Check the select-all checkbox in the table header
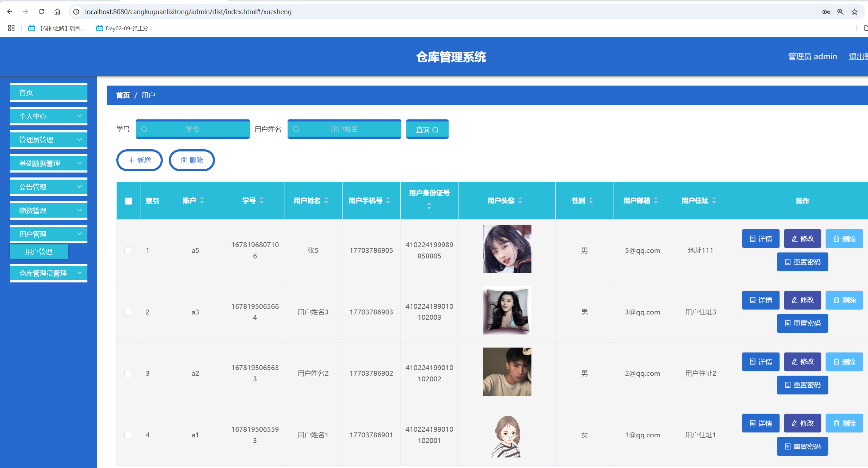The image size is (868, 468). [x=128, y=201]
